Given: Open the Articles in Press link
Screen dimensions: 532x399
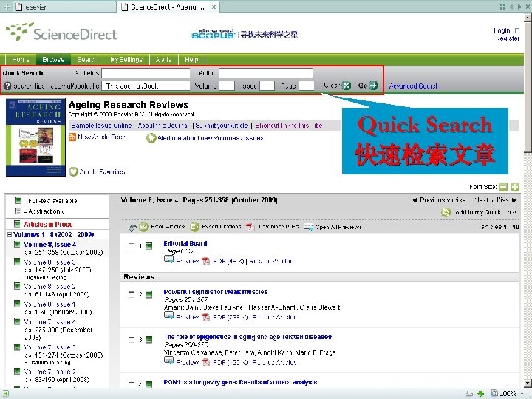Looking at the screenshot, I should coord(48,225).
